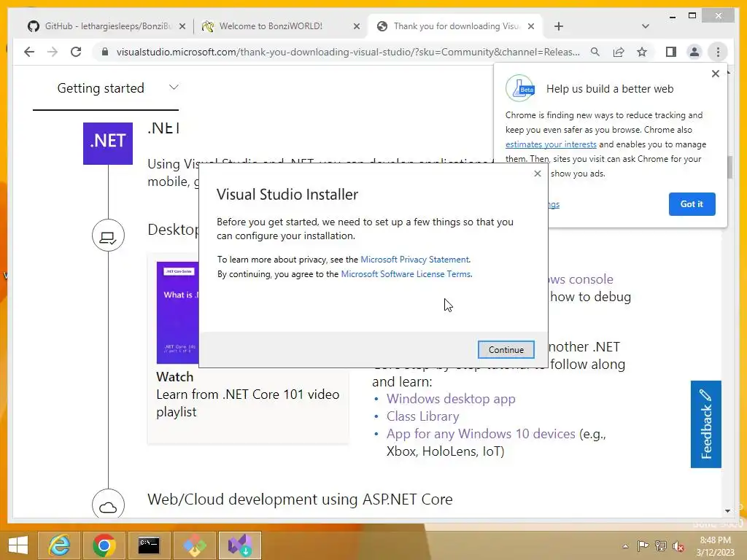Image resolution: width=747 pixels, height=560 pixels.
Task: Close the GitHub tab
Action: pyautogui.click(x=182, y=26)
